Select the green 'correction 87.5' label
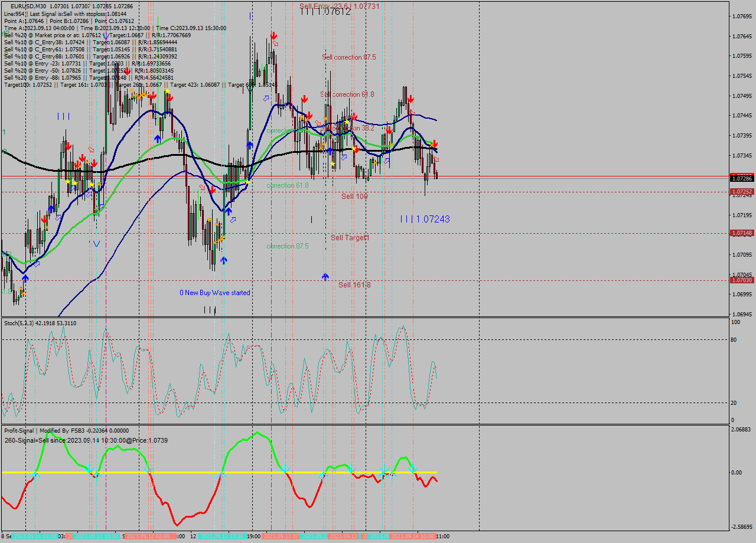This screenshot has height=543, width=756. point(288,246)
